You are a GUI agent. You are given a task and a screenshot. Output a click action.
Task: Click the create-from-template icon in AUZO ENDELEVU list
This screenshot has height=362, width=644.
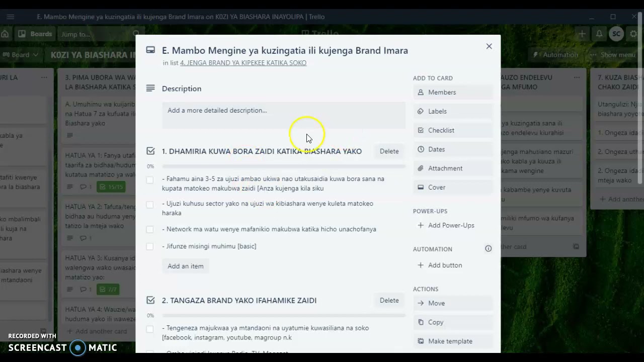[x=576, y=247]
